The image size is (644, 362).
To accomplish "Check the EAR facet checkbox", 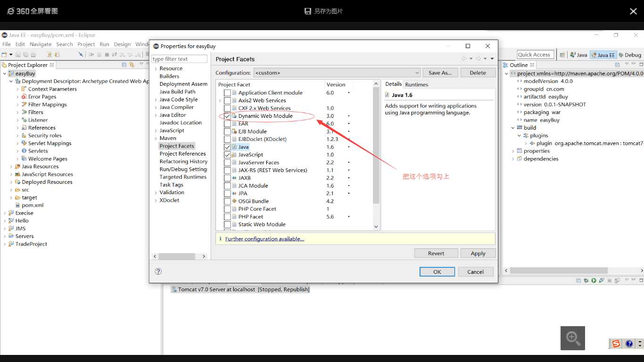I will pos(227,123).
